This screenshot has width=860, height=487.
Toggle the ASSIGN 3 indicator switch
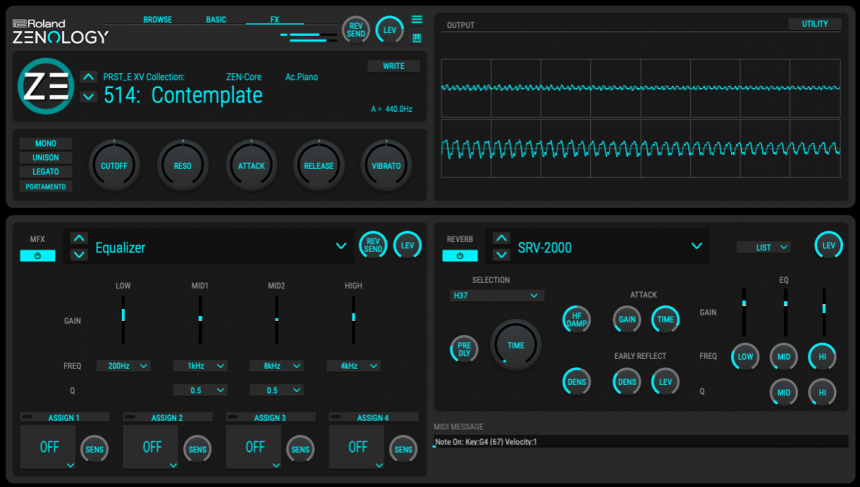click(x=233, y=417)
